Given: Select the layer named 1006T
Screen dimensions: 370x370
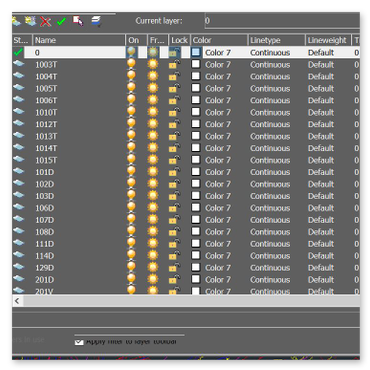Looking at the screenshot, I should [46, 101].
